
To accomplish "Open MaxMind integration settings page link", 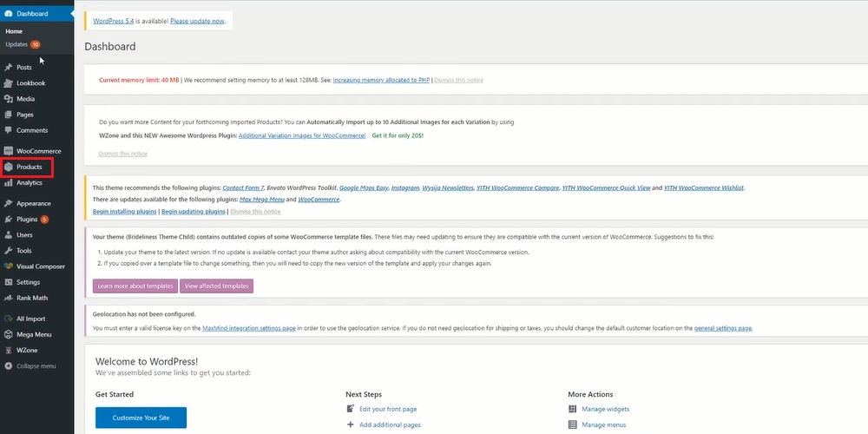I will pyautogui.click(x=249, y=328).
